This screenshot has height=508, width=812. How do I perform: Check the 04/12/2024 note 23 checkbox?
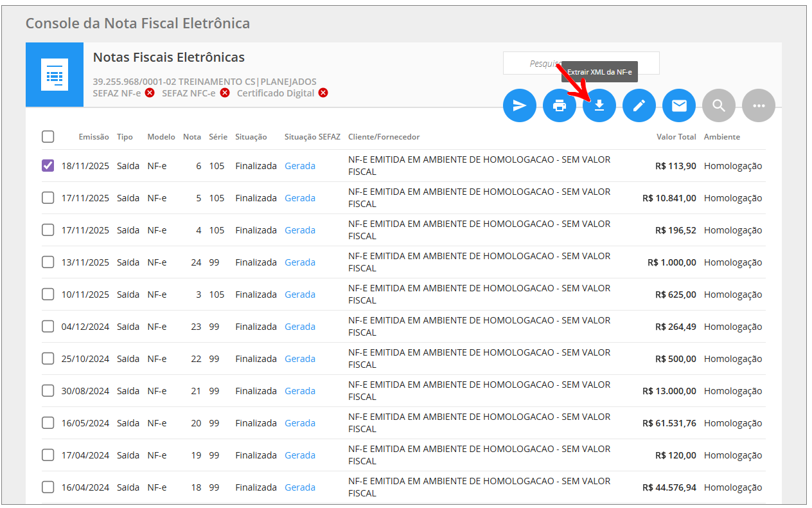pos(48,327)
